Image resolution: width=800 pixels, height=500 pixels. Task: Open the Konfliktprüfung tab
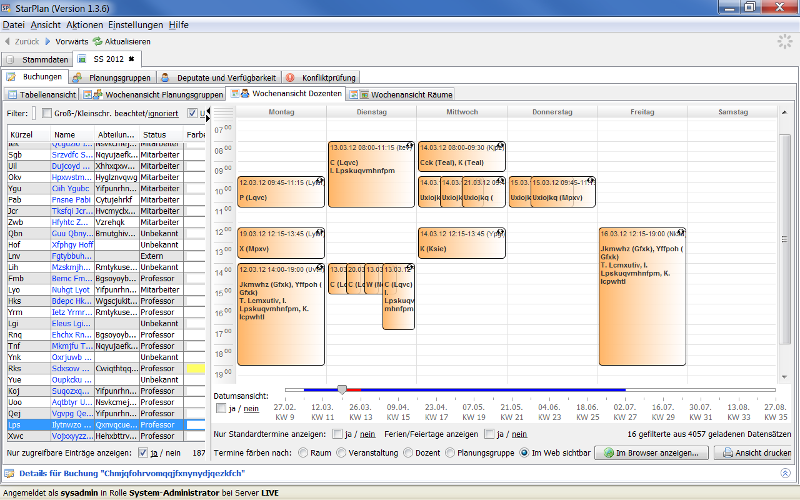(x=321, y=78)
